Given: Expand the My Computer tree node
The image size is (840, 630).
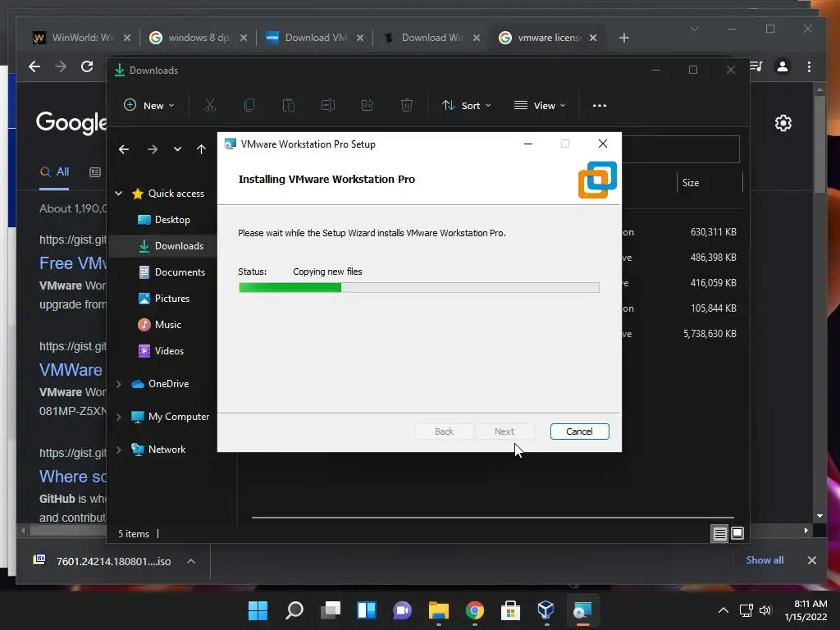Looking at the screenshot, I should coord(119,417).
